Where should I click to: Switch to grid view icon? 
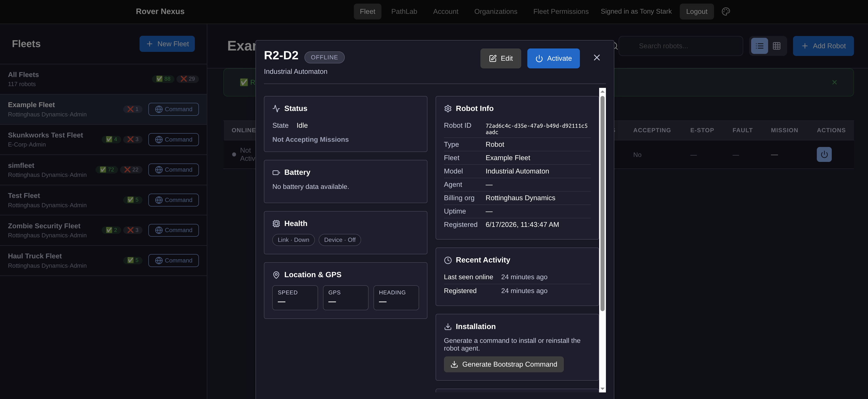coord(776,46)
